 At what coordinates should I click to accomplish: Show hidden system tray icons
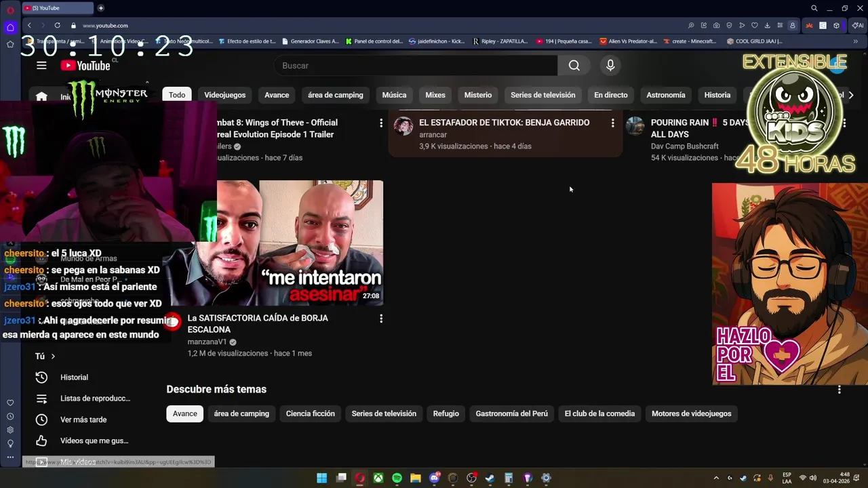(716, 479)
